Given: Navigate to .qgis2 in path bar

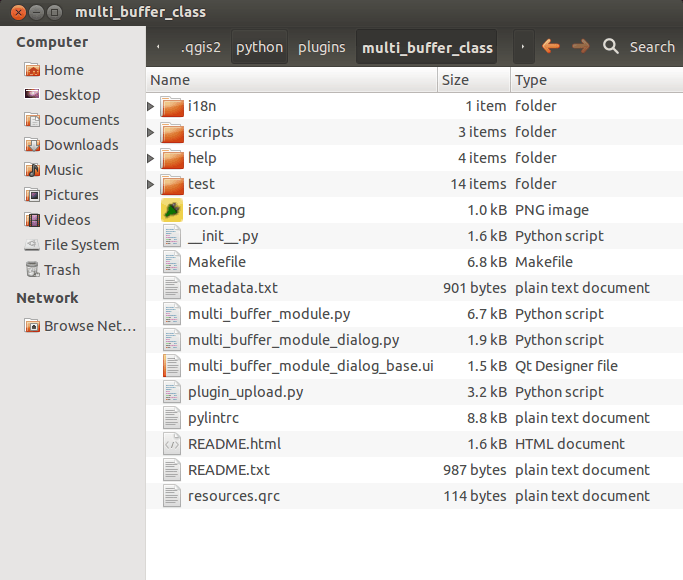Looking at the screenshot, I should (201, 47).
